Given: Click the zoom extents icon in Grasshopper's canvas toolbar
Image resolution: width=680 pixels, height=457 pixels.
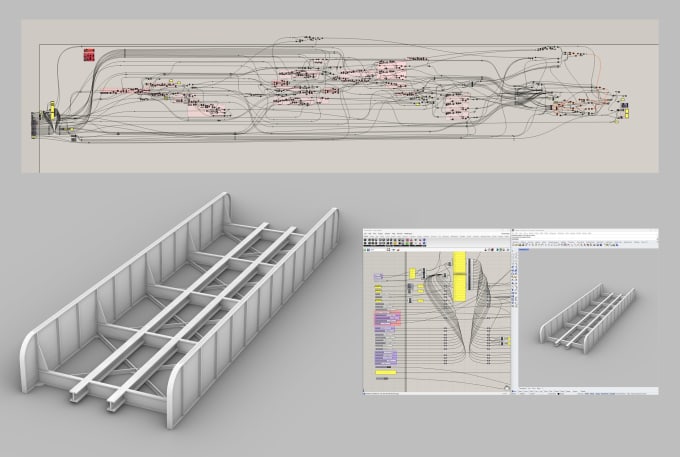Looking at the screenshot, I should click(x=389, y=250).
